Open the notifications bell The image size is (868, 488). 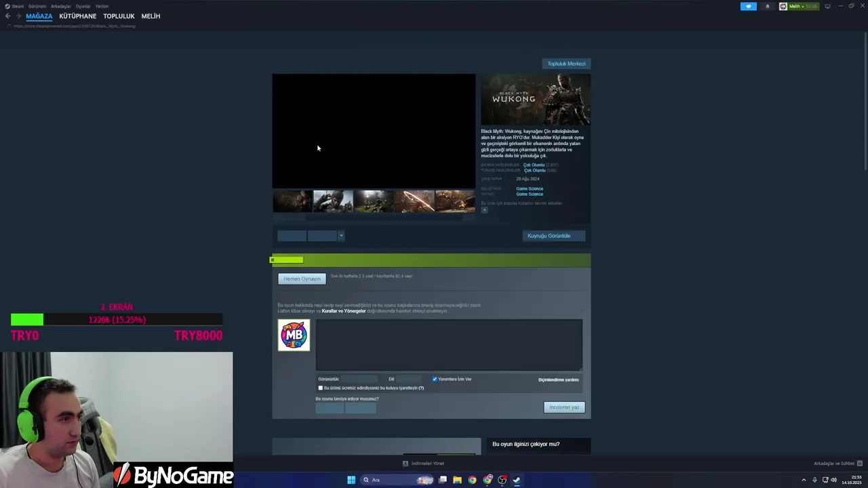click(768, 6)
